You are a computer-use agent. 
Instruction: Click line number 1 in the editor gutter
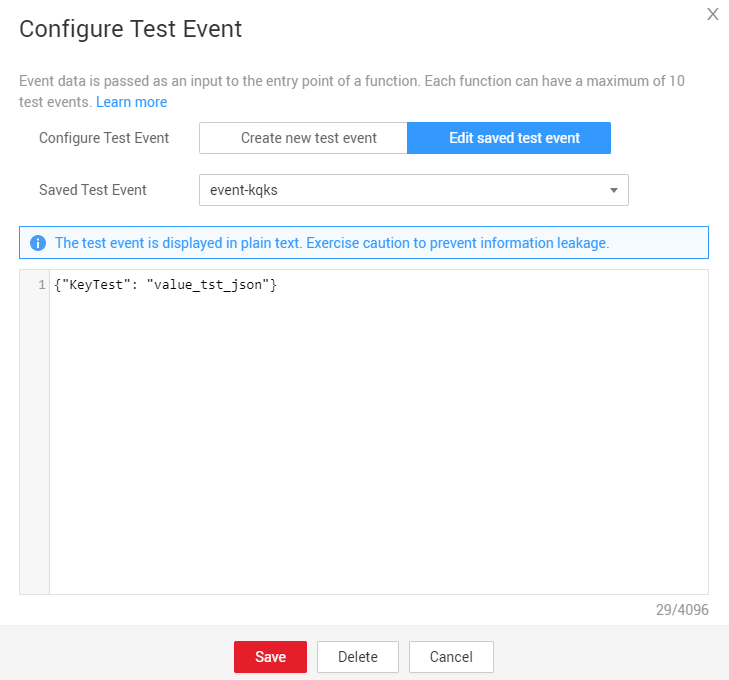tap(41, 286)
